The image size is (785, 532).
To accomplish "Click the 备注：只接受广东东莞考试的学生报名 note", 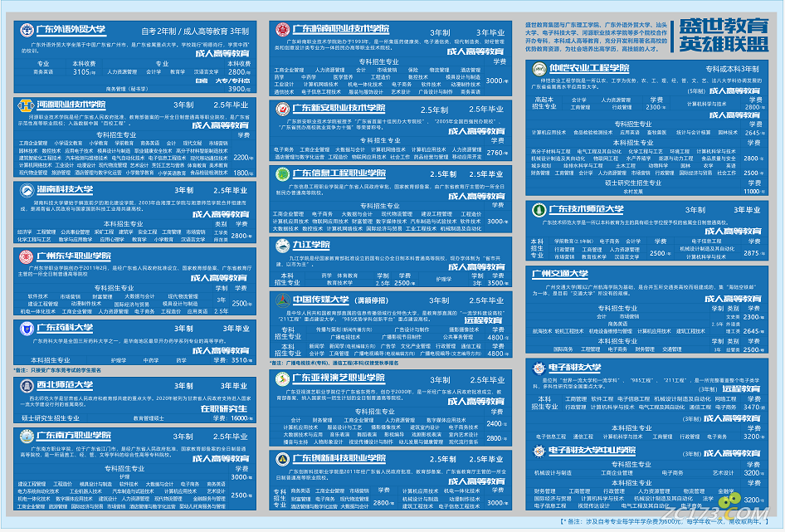I will tap(57, 370).
